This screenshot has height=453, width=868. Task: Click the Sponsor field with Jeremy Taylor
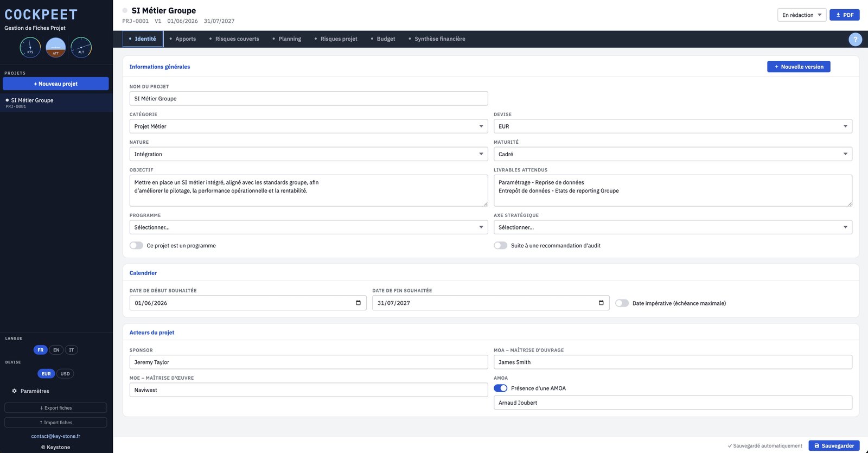click(x=309, y=362)
